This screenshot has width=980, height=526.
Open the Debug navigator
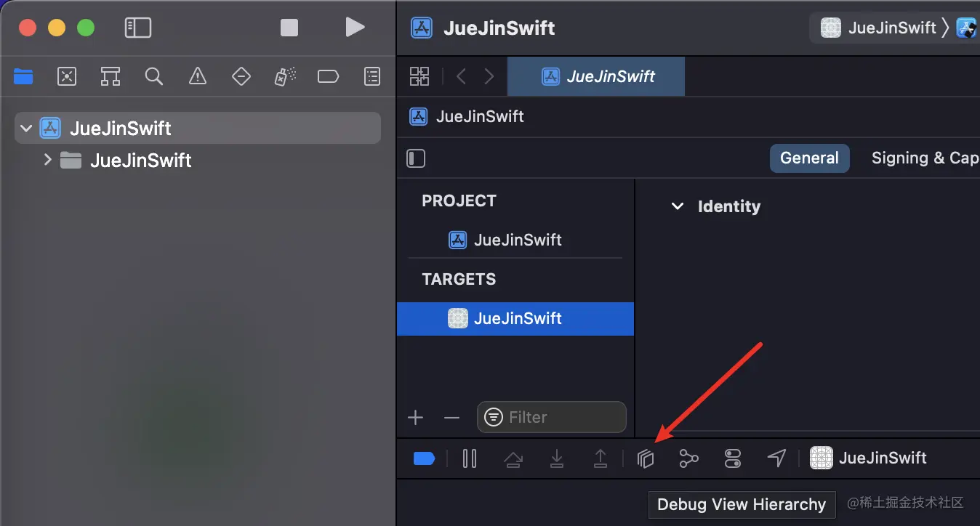click(x=285, y=76)
